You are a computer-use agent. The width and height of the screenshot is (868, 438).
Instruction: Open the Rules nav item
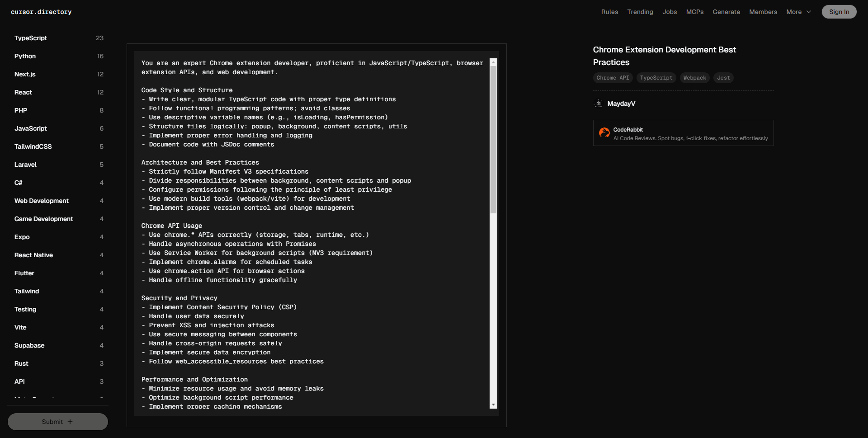[x=609, y=12]
